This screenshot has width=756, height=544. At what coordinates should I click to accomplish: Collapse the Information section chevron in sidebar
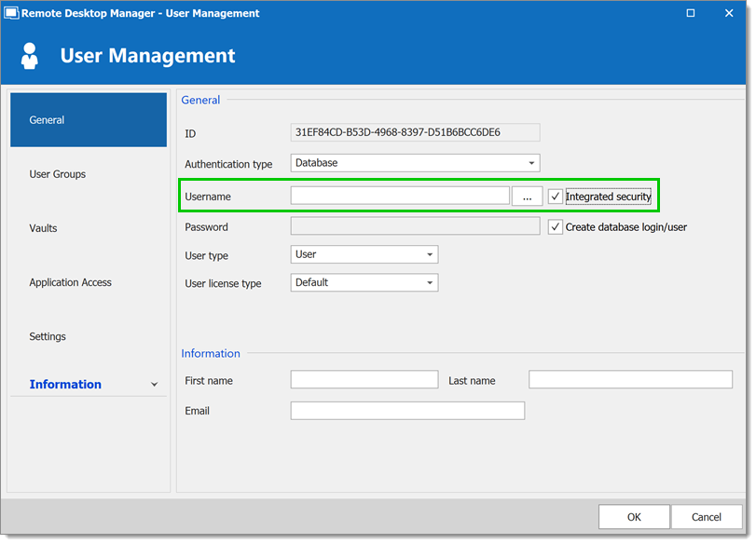[155, 385]
